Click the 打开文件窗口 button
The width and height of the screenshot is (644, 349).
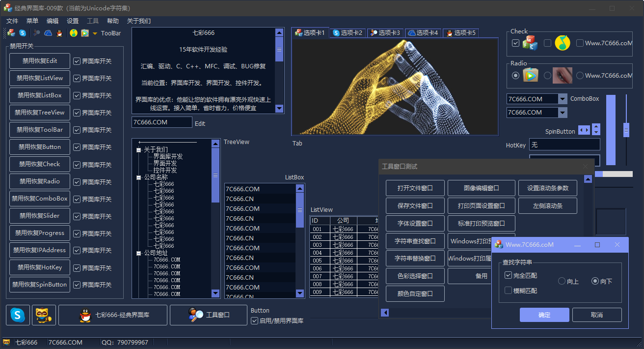coord(415,188)
